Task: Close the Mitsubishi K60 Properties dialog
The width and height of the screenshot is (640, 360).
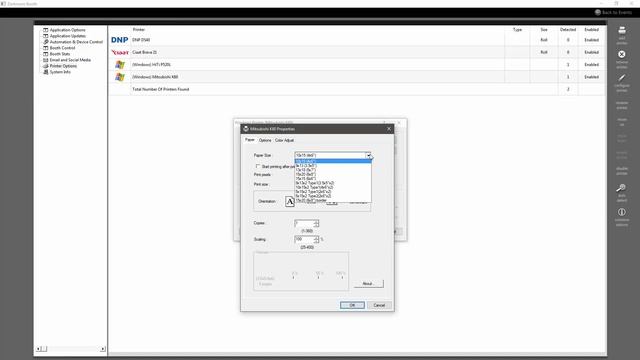Action: [389, 129]
